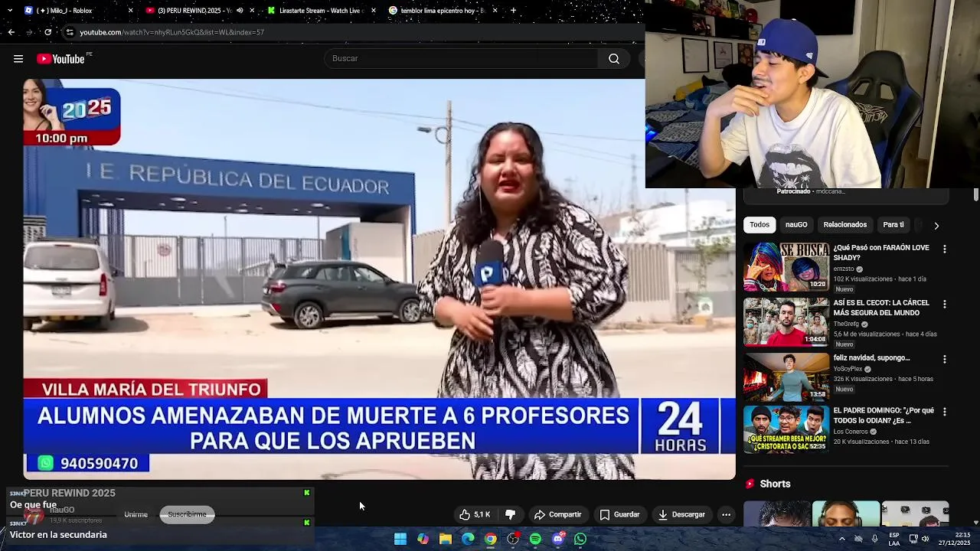Open site information icon in address bar
This screenshot has height=551, width=980.
coord(70,32)
